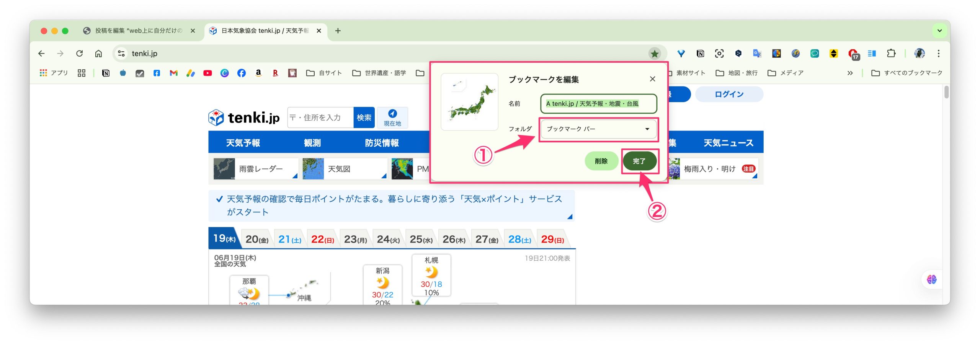Open the round Facebook bookmark

point(241,73)
